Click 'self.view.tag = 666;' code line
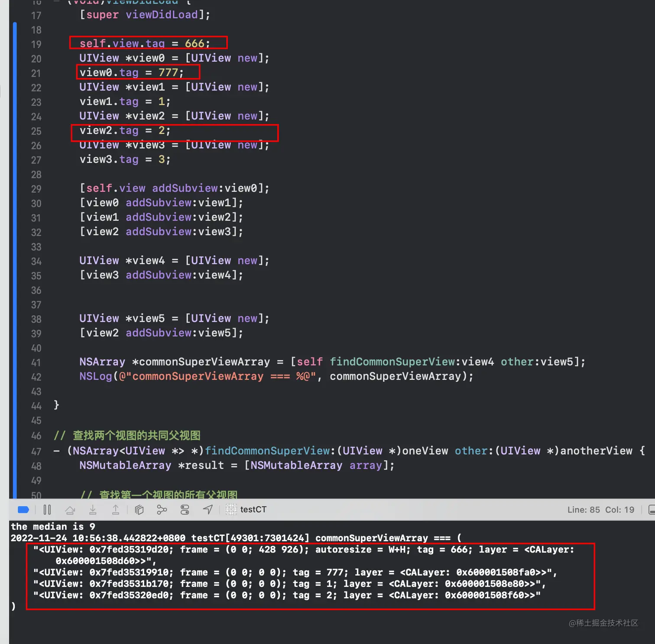 [145, 44]
